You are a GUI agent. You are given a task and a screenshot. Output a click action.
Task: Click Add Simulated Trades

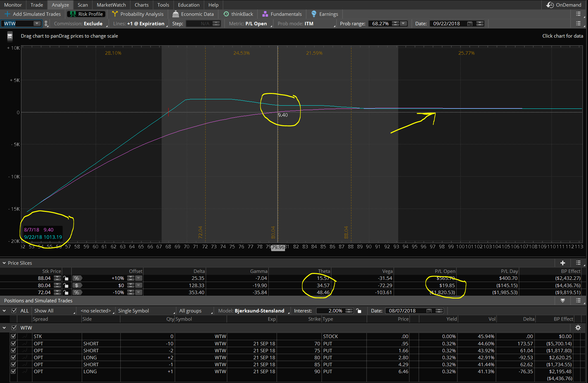click(x=33, y=14)
